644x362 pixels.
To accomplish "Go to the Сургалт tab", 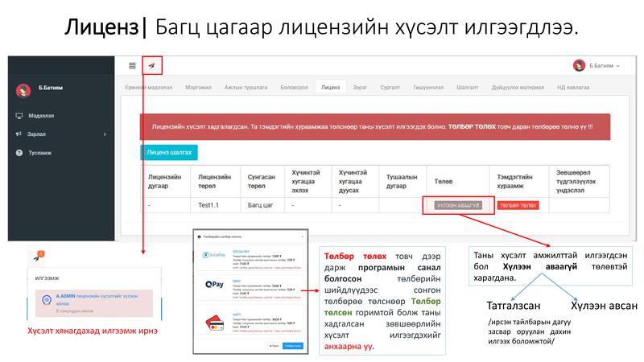I will 390,86.
